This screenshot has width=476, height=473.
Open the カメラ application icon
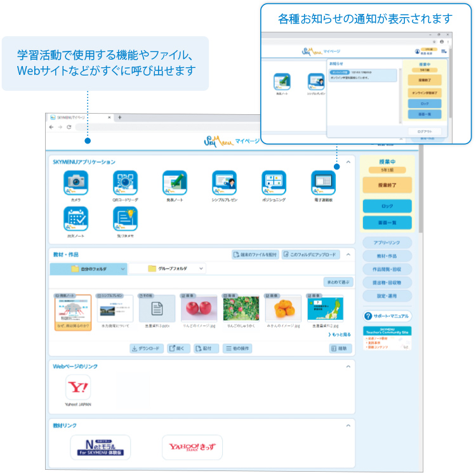(x=76, y=183)
